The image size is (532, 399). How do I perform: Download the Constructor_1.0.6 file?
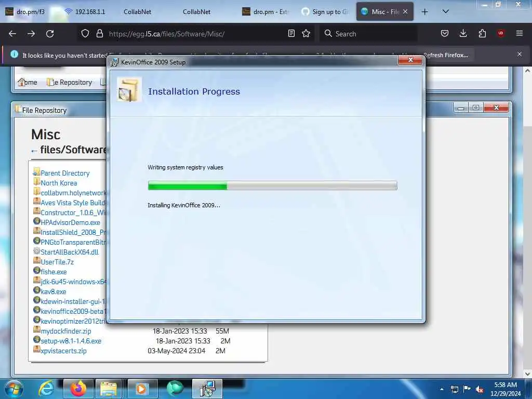click(x=73, y=212)
